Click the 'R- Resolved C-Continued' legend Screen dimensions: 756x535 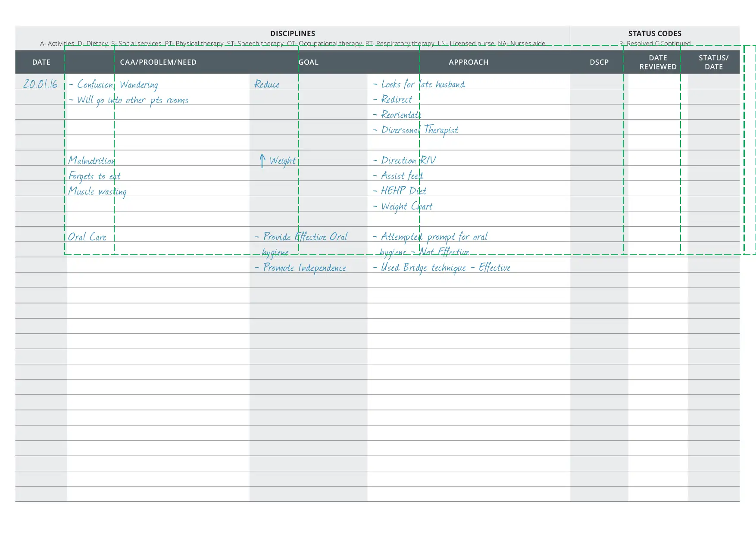[655, 44]
